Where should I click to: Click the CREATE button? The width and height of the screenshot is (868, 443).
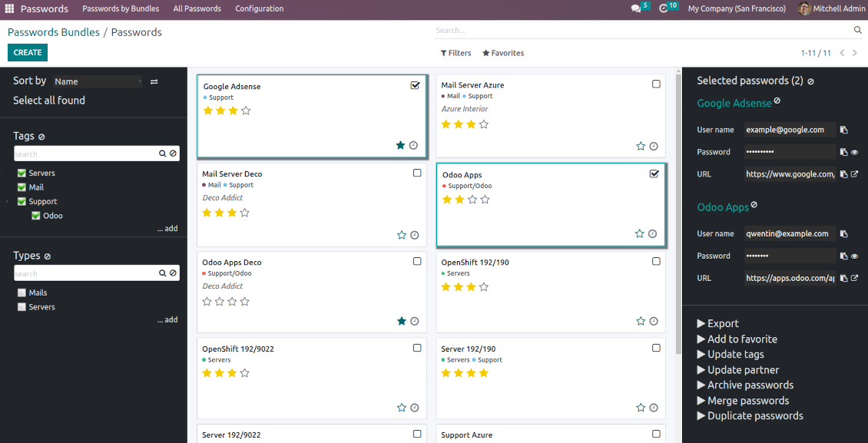point(28,52)
